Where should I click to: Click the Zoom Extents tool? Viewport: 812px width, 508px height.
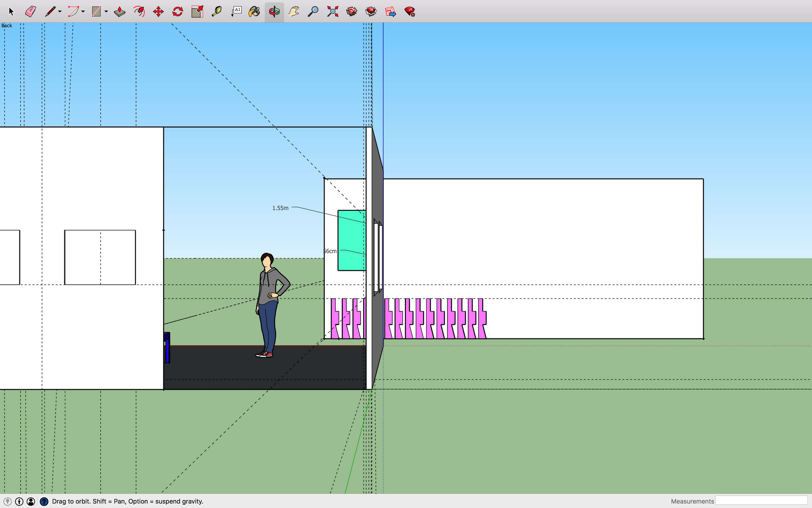pyautogui.click(x=333, y=11)
